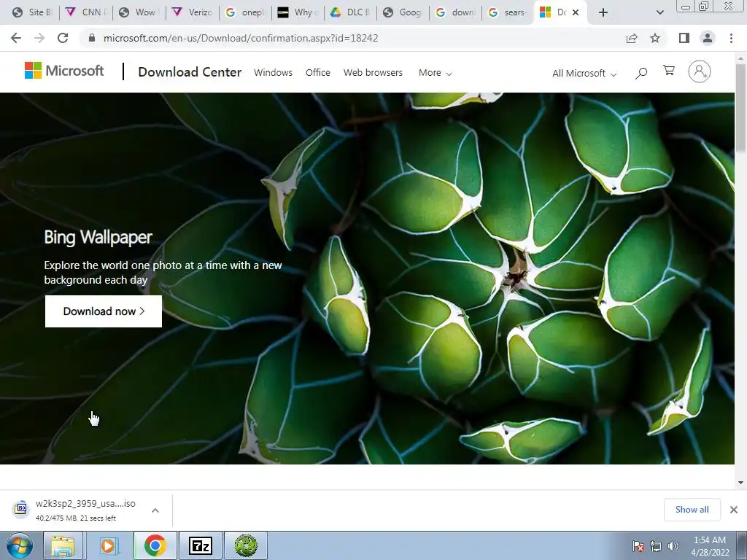The height and width of the screenshot is (560, 747).
Task: Open the Office navigation link
Action: click(318, 73)
